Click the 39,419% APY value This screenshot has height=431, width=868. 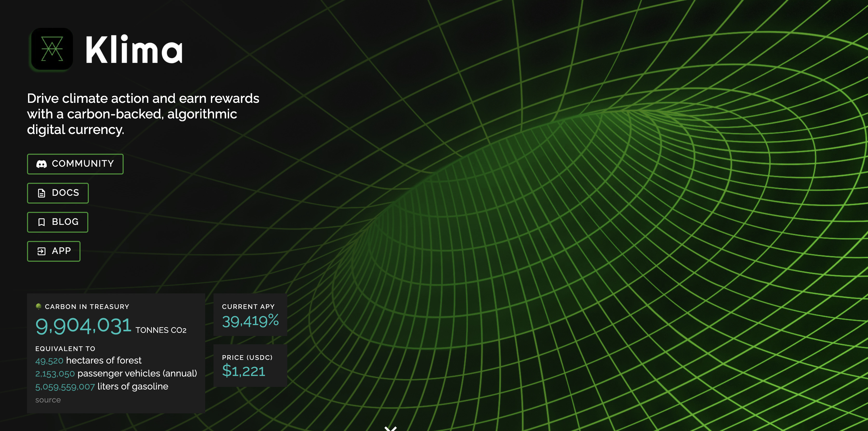click(x=250, y=321)
